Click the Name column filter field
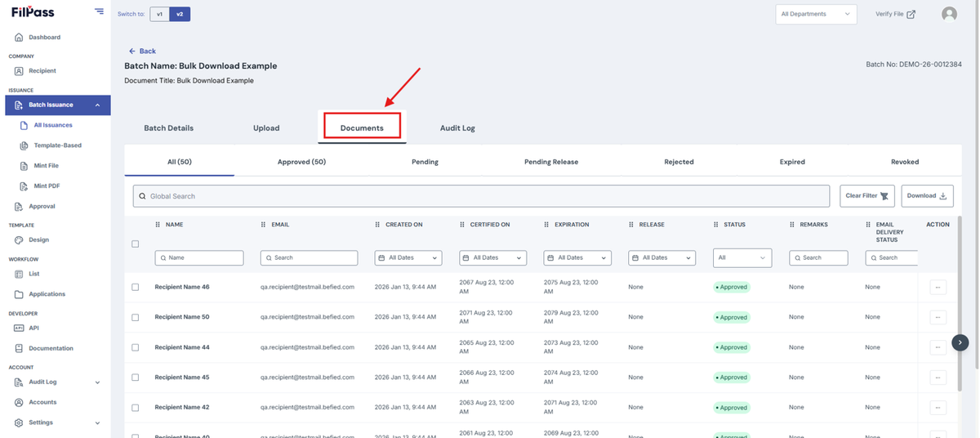 (199, 257)
